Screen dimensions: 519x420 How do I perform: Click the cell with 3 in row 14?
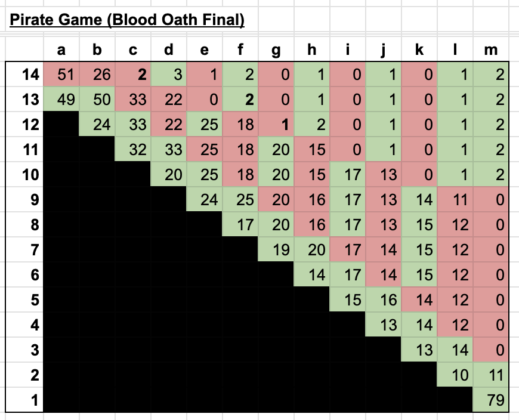(169, 74)
